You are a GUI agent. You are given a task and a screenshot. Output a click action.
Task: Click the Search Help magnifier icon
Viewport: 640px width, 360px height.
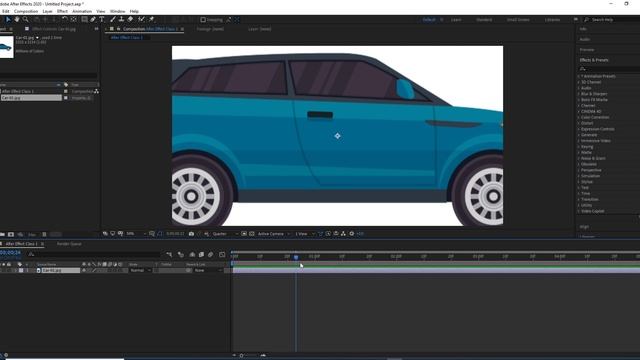coord(587,20)
